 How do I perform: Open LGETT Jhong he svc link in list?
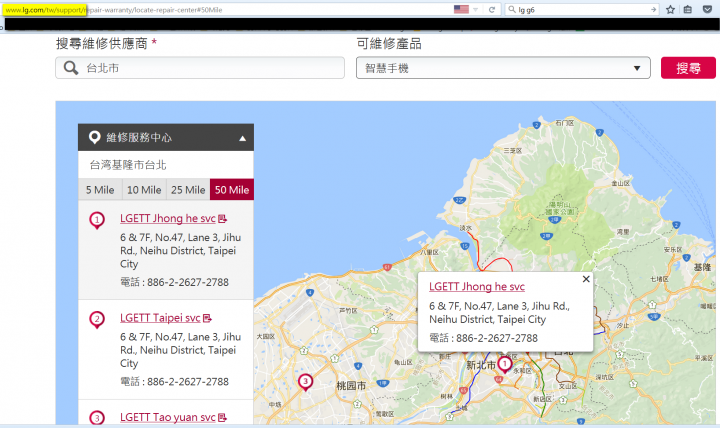pos(168,219)
